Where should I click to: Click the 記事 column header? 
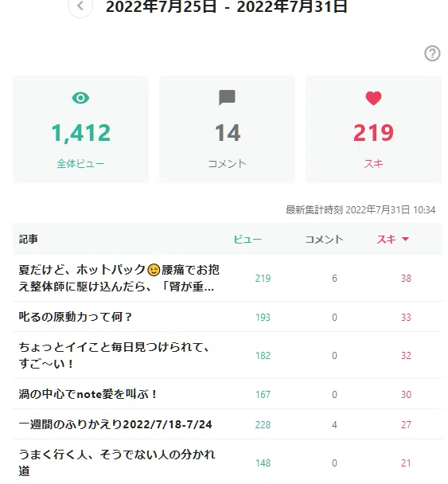(x=29, y=240)
